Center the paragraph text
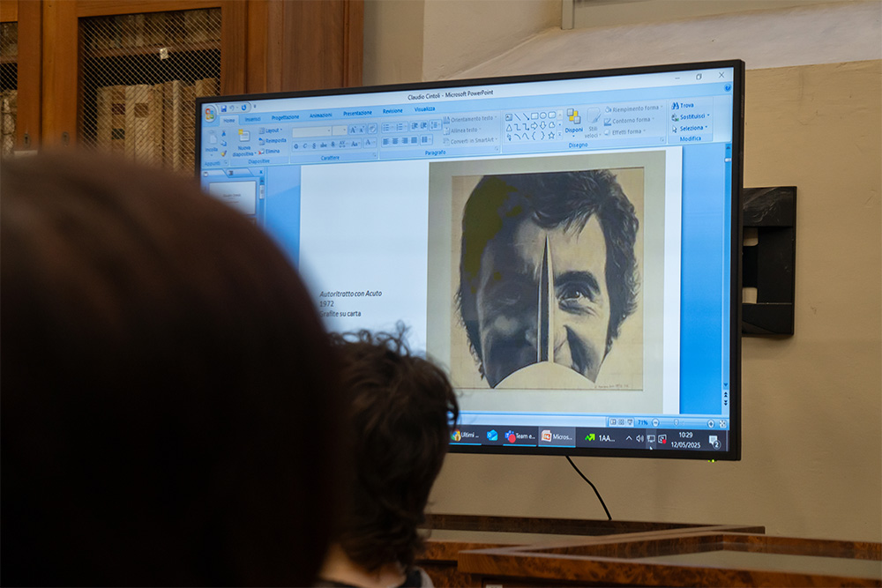 (x=395, y=141)
